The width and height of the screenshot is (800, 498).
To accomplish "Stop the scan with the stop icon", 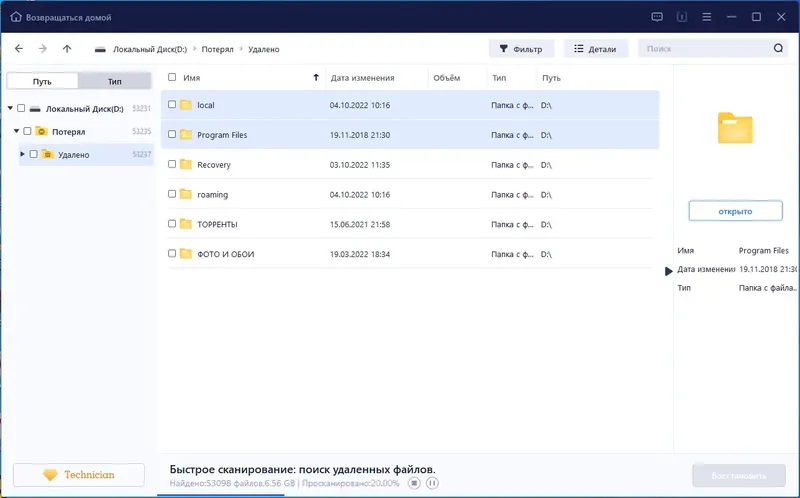I will coord(414,483).
